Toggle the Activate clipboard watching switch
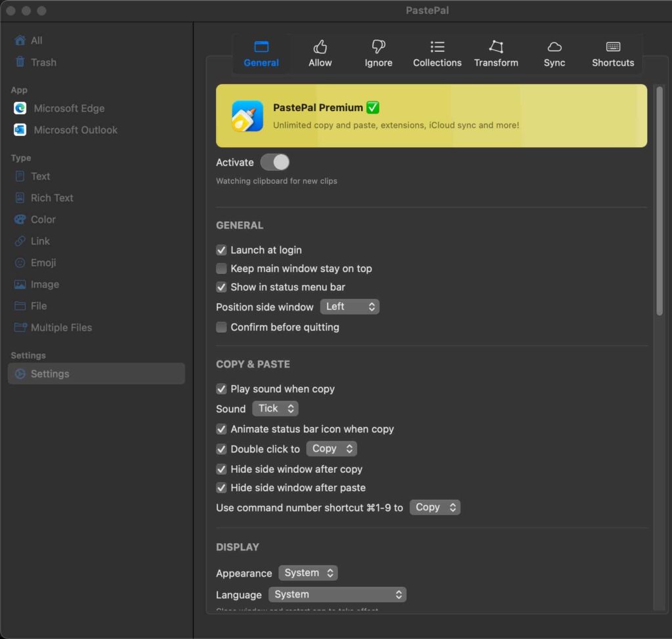The image size is (672, 639). pyautogui.click(x=275, y=162)
